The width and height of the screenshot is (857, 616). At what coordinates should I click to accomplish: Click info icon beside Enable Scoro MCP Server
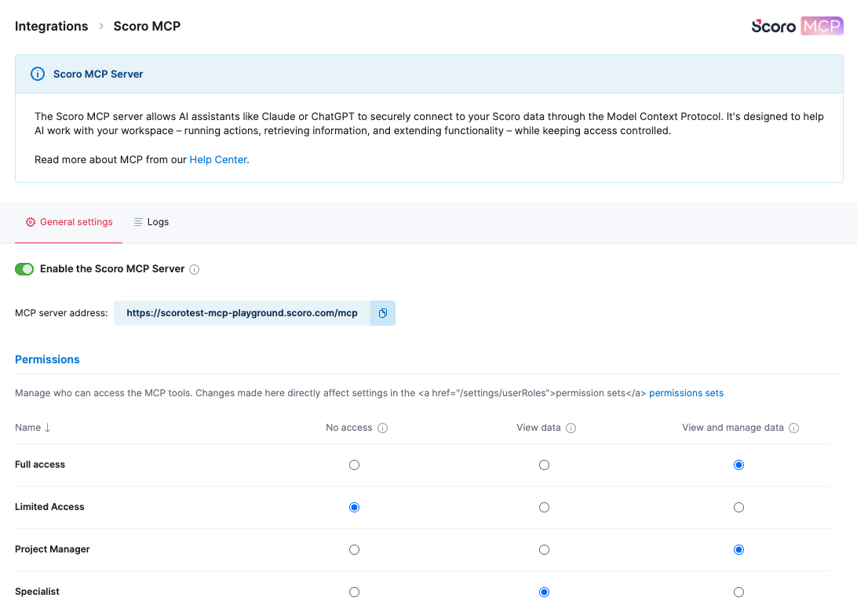tap(195, 270)
